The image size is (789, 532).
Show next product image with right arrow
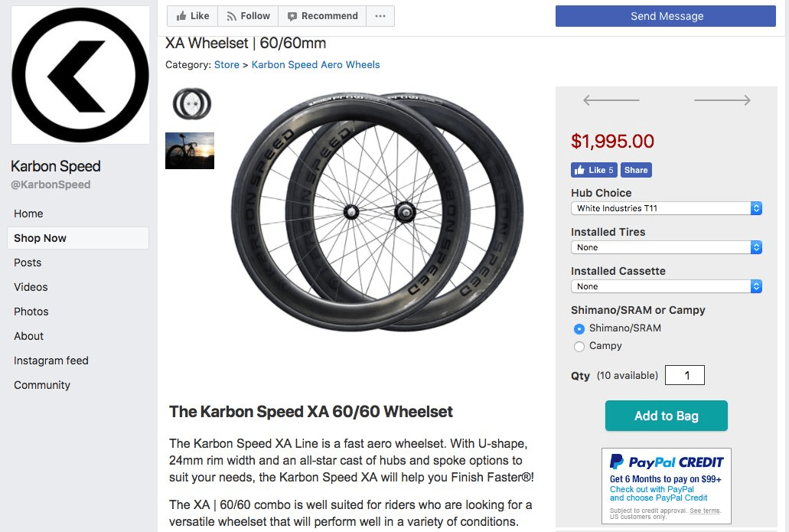pos(722,100)
